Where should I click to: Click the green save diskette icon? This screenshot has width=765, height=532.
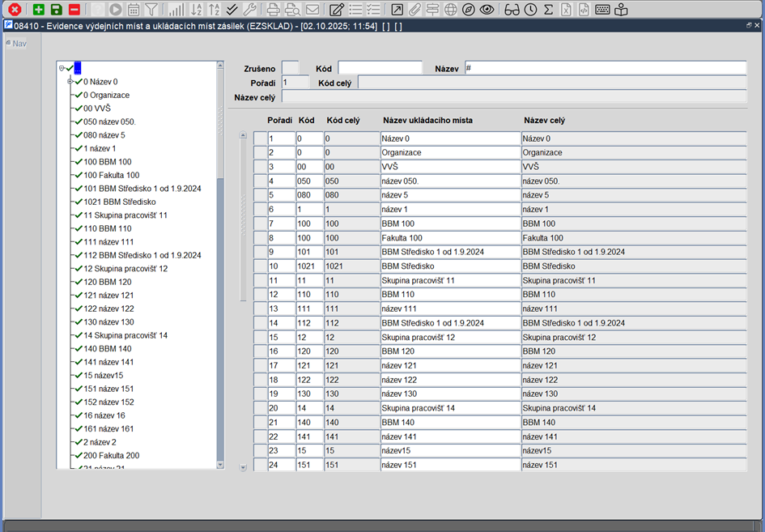click(x=57, y=10)
